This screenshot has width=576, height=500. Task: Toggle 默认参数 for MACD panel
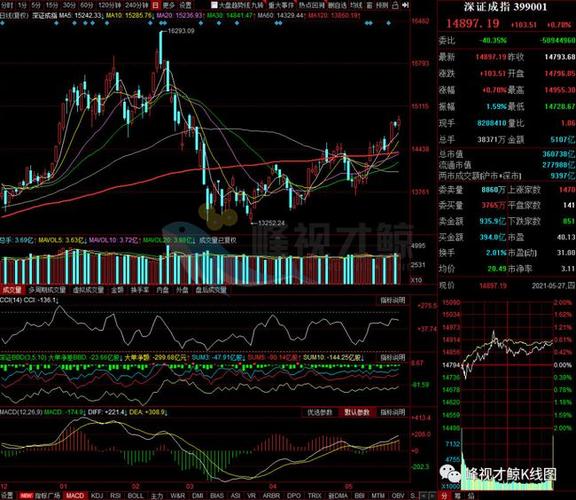click(x=357, y=412)
